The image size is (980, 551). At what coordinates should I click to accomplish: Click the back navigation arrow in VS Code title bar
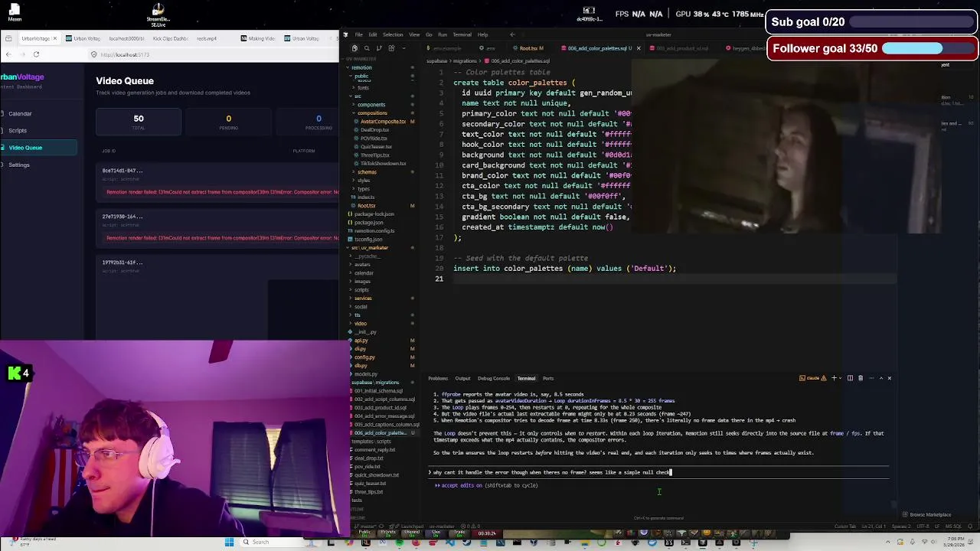[512, 34]
